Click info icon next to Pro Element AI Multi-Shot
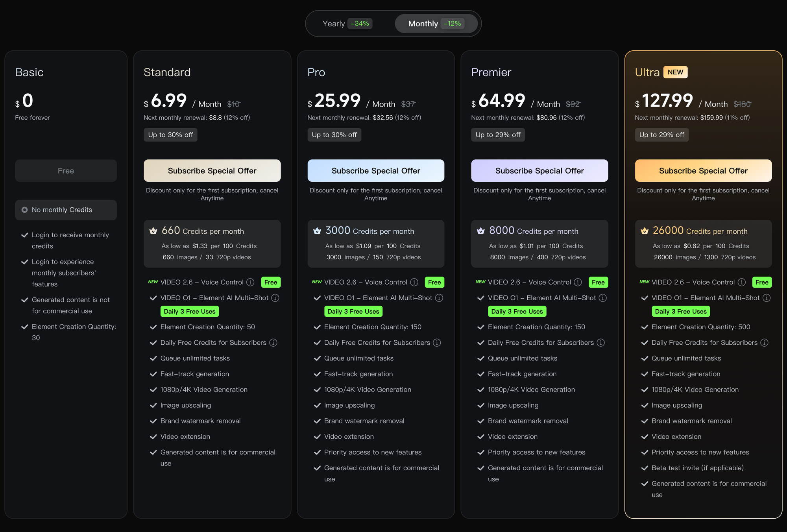Viewport: 787px width, 532px height. pyautogui.click(x=439, y=298)
